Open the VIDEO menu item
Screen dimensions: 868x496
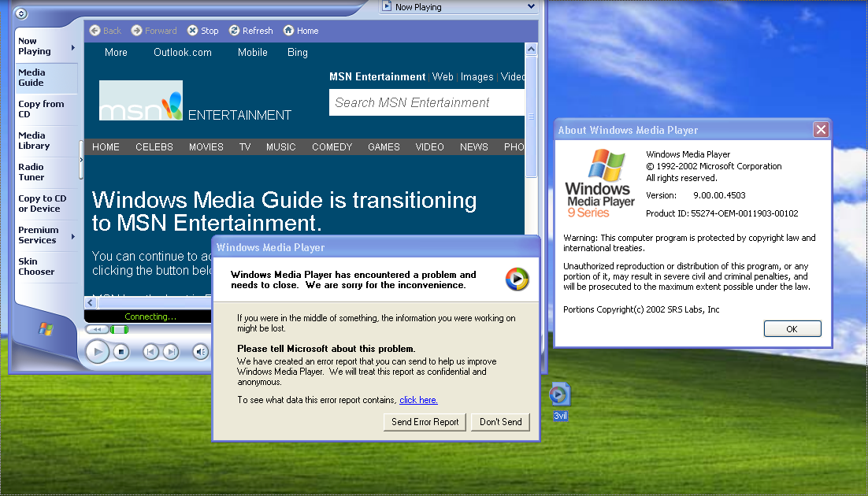429,146
